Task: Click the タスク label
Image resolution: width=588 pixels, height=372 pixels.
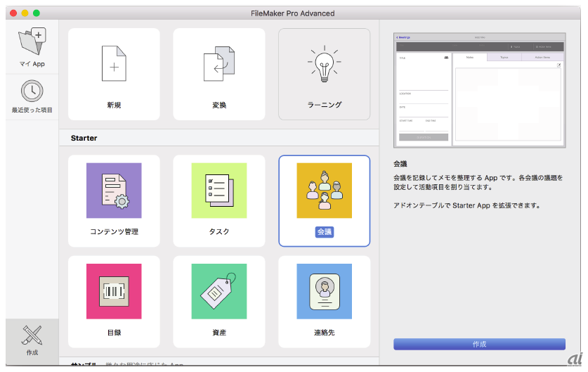Action: pyautogui.click(x=219, y=231)
